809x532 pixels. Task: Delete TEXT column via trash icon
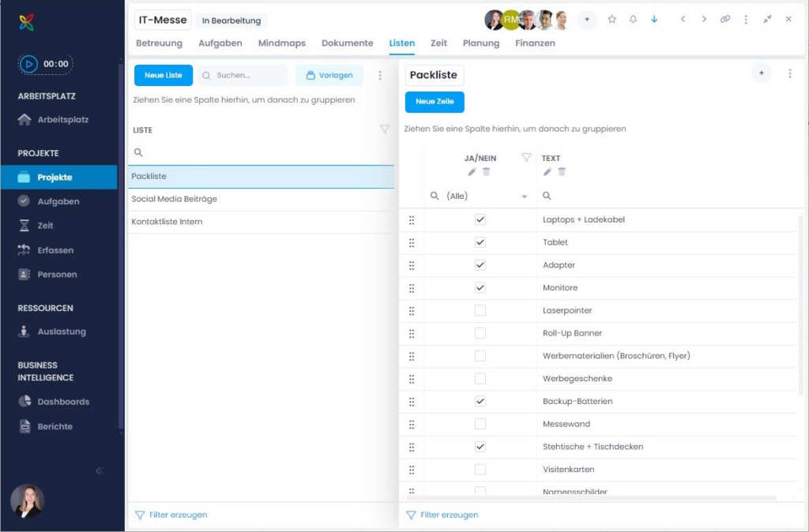[562, 172]
